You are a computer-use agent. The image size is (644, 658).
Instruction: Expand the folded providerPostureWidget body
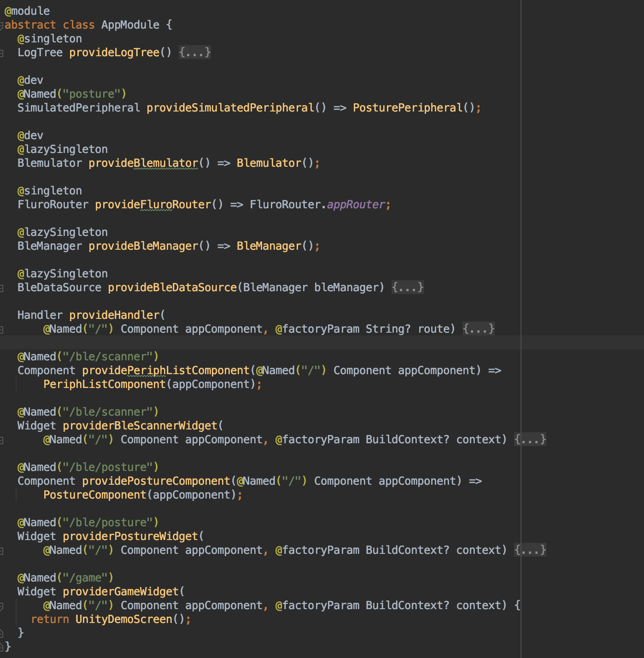530,550
